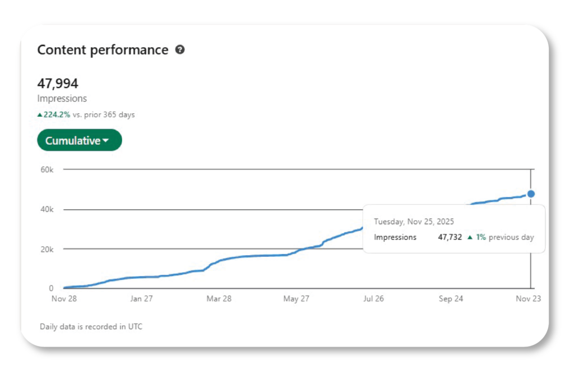Click the Jan 27 x-axis label
This screenshot has width=574, height=392.
point(141,299)
